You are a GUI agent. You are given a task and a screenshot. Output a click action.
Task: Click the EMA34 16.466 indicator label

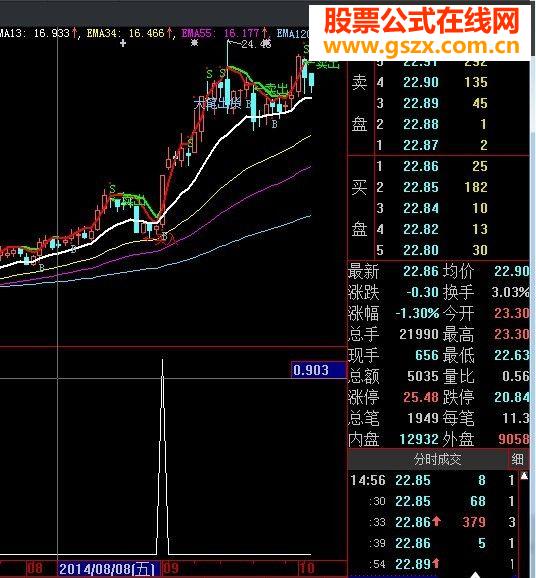tap(130, 34)
